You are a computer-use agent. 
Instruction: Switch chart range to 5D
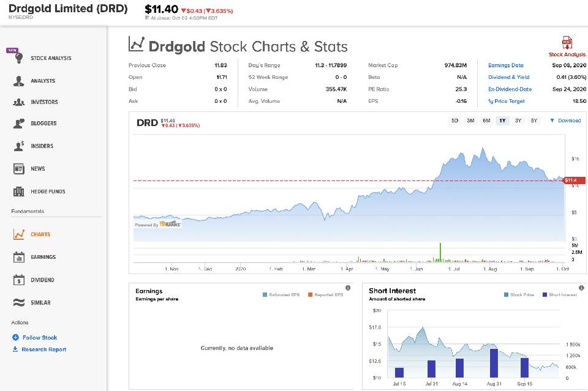[x=454, y=121]
